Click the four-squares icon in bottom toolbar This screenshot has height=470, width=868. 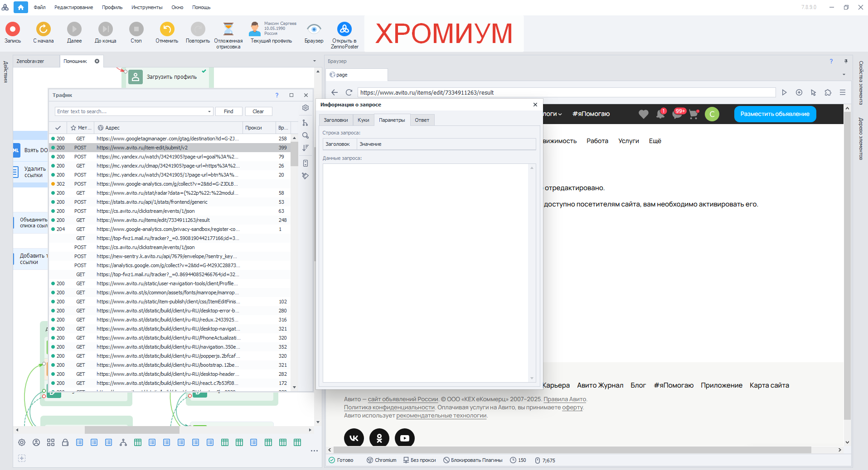tap(51, 442)
